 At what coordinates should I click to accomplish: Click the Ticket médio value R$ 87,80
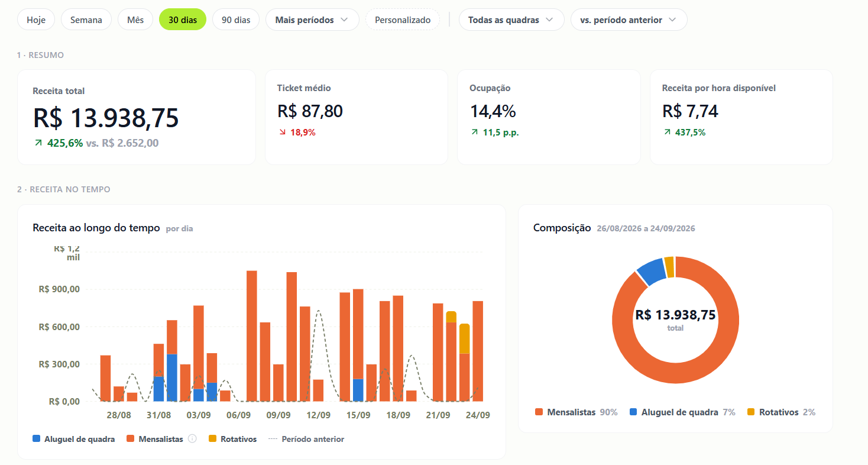click(310, 111)
